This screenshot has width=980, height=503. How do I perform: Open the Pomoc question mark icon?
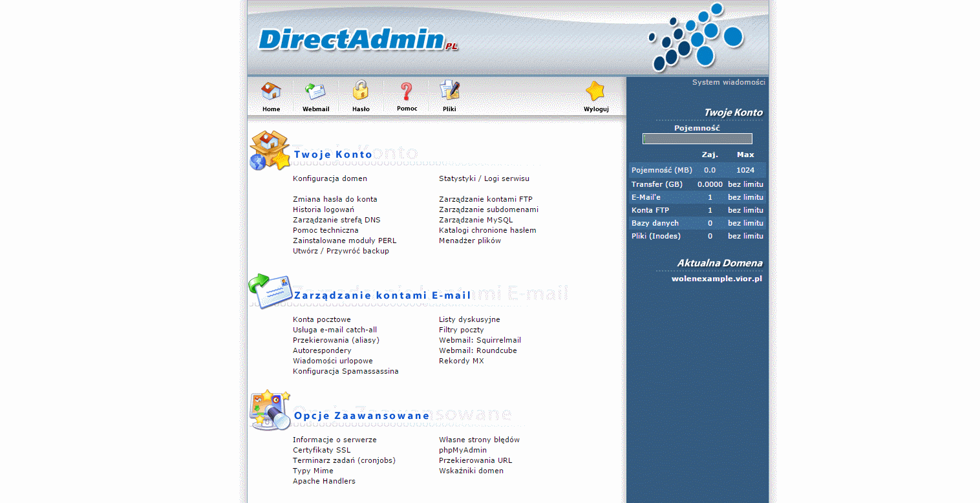[x=406, y=92]
